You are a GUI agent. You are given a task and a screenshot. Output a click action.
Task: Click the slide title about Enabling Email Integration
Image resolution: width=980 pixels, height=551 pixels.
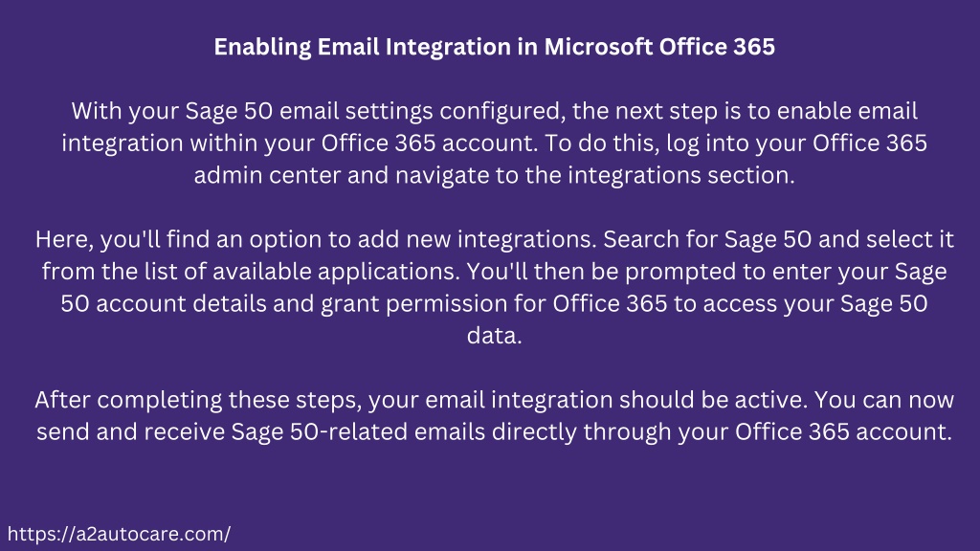[495, 47]
